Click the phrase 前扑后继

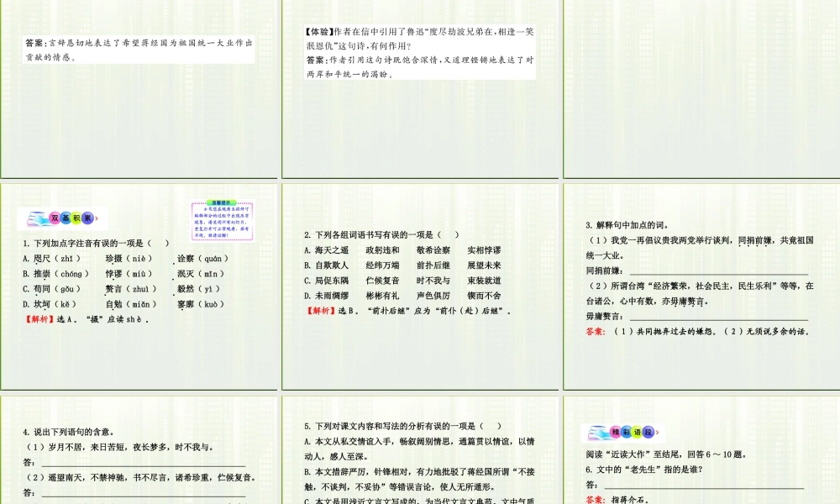433,265
